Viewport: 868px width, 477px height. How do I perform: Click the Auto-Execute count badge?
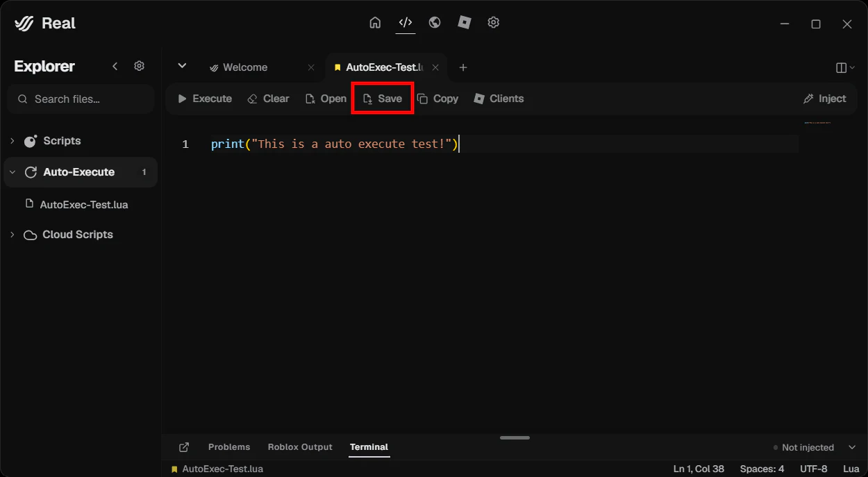144,172
